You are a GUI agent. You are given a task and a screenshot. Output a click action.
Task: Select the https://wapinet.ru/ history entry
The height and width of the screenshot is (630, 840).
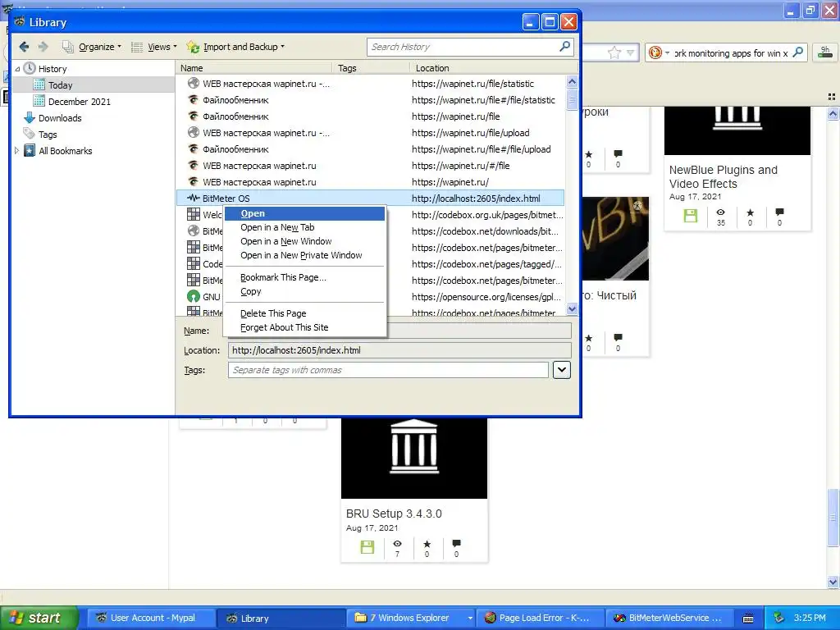(370, 182)
